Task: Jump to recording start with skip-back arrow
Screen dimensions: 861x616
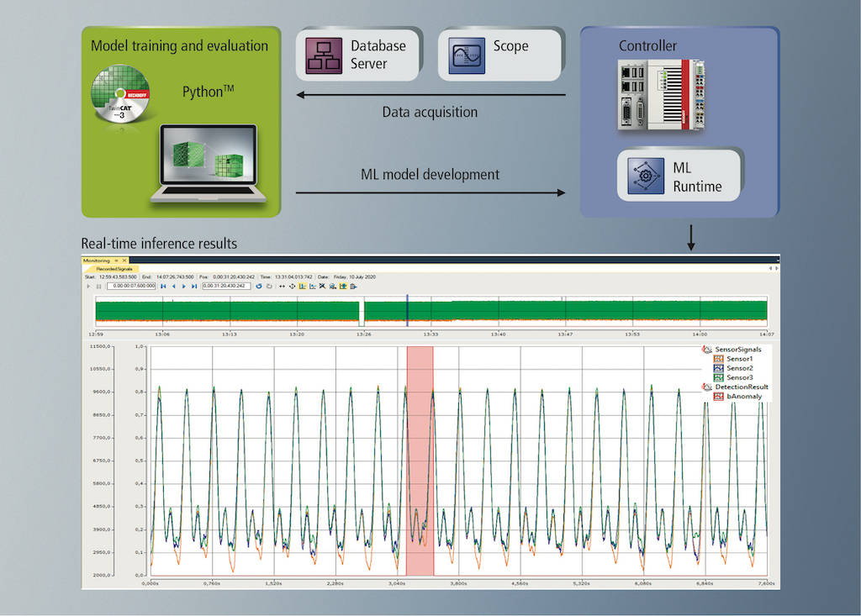Action: (164, 286)
